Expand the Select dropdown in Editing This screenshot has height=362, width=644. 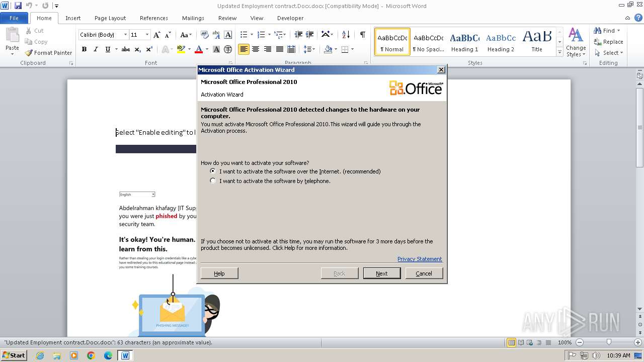pyautogui.click(x=608, y=53)
